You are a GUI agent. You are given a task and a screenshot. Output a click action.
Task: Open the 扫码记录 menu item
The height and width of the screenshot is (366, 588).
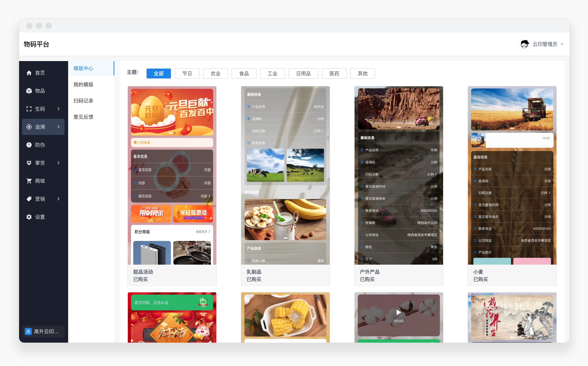pos(91,101)
